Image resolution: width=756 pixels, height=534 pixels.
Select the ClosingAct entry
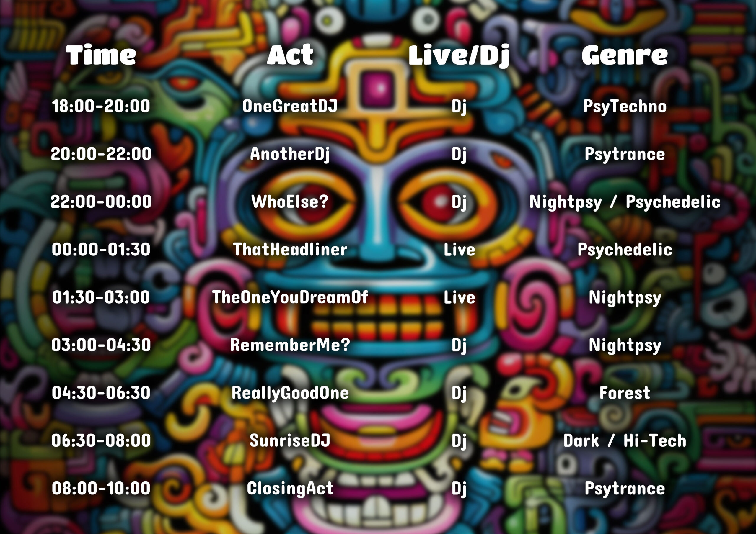coord(290,489)
